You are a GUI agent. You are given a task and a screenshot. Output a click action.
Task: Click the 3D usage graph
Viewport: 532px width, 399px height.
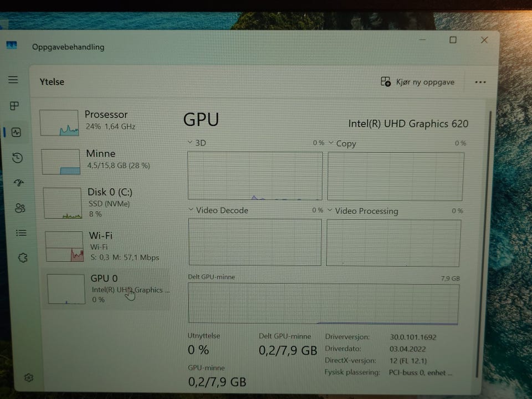[x=255, y=176]
